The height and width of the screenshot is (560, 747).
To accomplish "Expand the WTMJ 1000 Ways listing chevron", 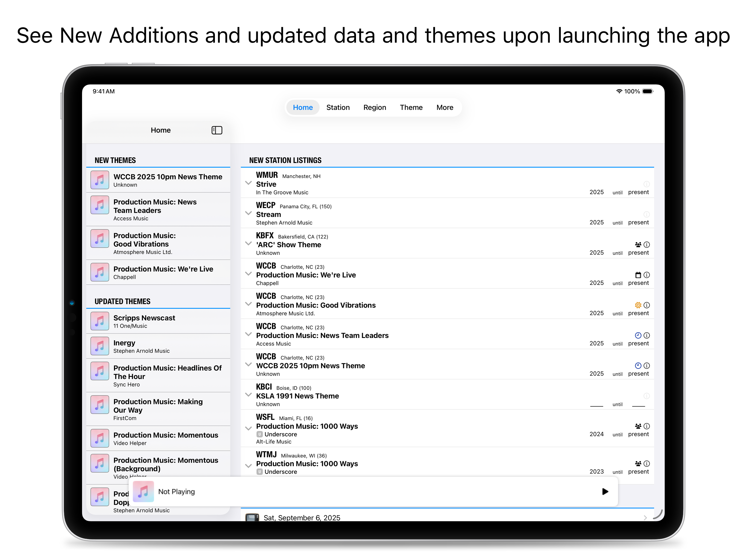I will coord(248,466).
